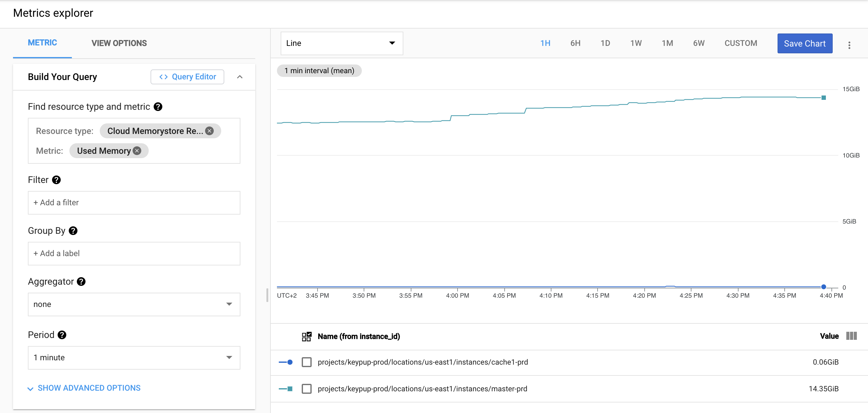Open the three-dot more options menu

pyautogui.click(x=849, y=45)
